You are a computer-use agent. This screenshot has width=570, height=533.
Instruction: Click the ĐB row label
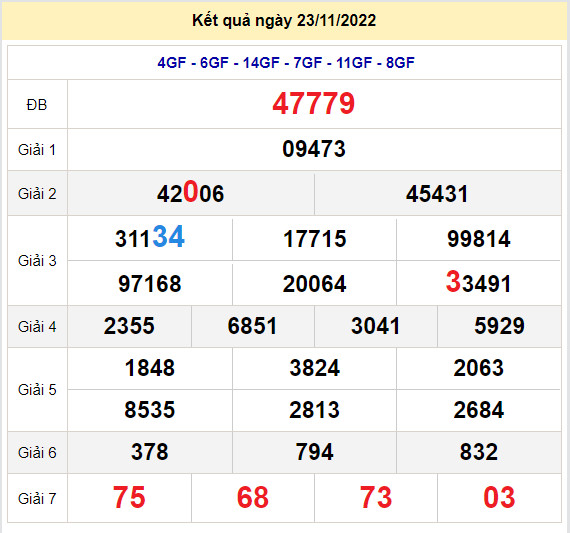(x=37, y=105)
